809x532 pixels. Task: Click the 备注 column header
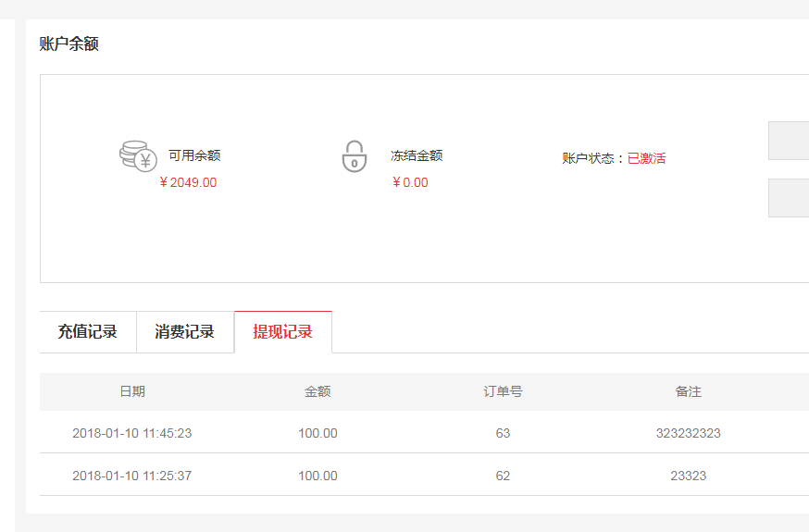[x=688, y=391]
